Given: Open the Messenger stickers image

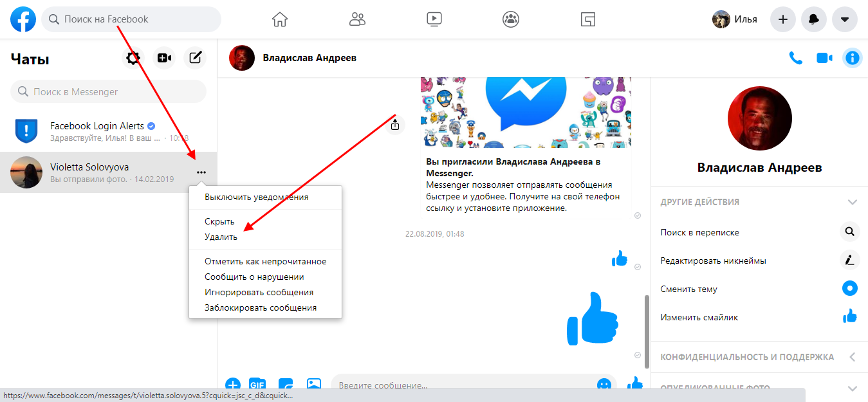Looking at the screenshot, I should [x=526, y=113].
